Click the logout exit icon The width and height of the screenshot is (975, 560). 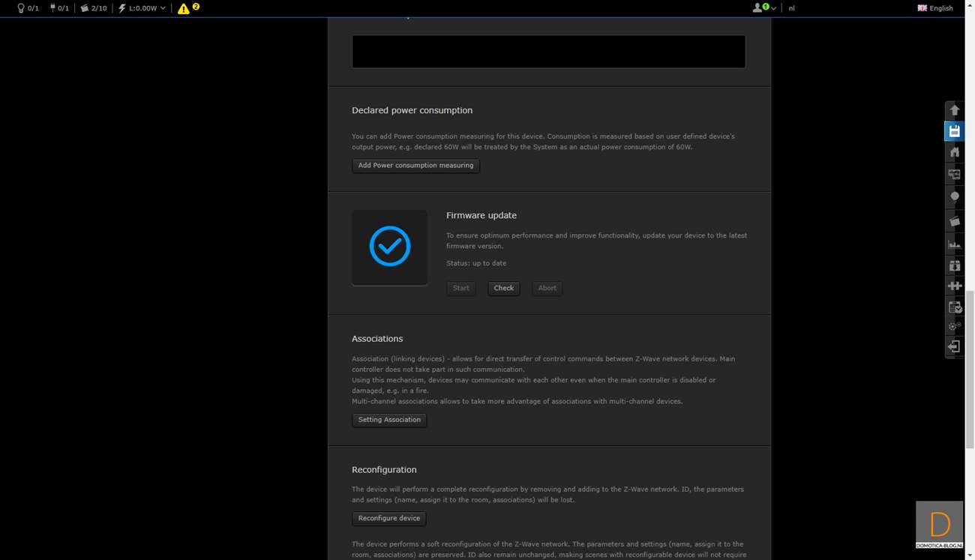954,346
